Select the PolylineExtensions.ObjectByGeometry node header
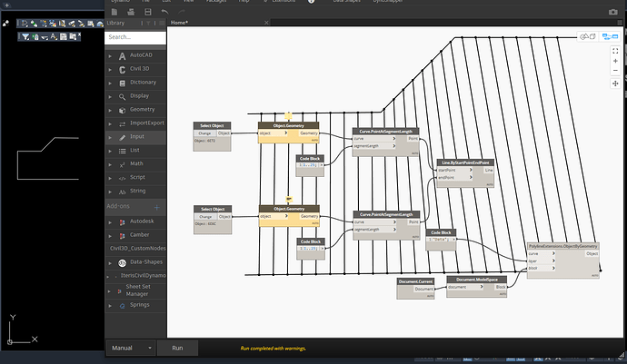 (563, 246)
